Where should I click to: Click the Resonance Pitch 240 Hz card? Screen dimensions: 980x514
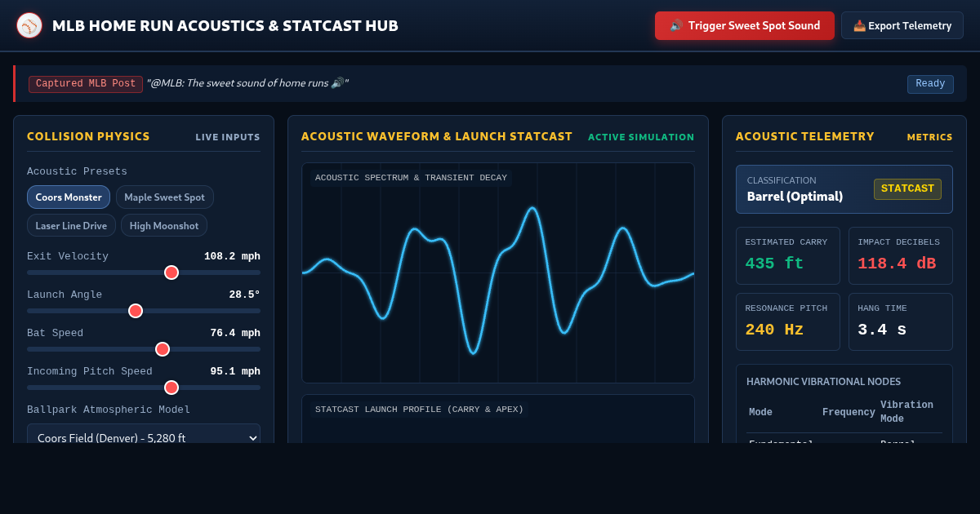click(x=788, y=321)
